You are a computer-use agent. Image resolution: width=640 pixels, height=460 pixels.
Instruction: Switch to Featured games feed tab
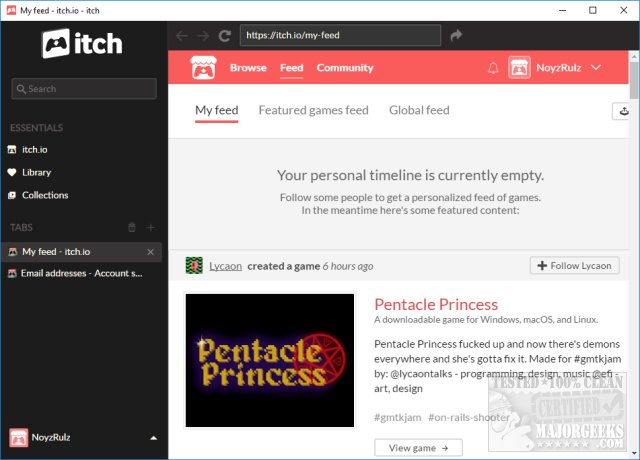coord(313,110)
